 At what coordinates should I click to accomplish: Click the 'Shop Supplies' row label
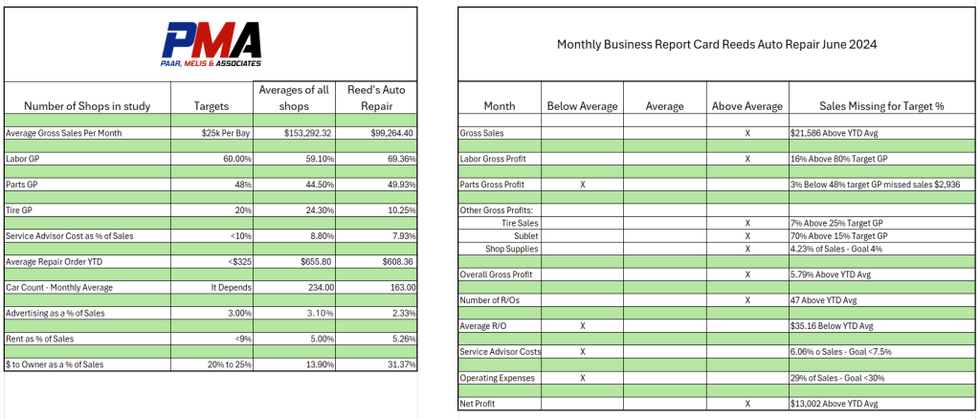(512, 249)
